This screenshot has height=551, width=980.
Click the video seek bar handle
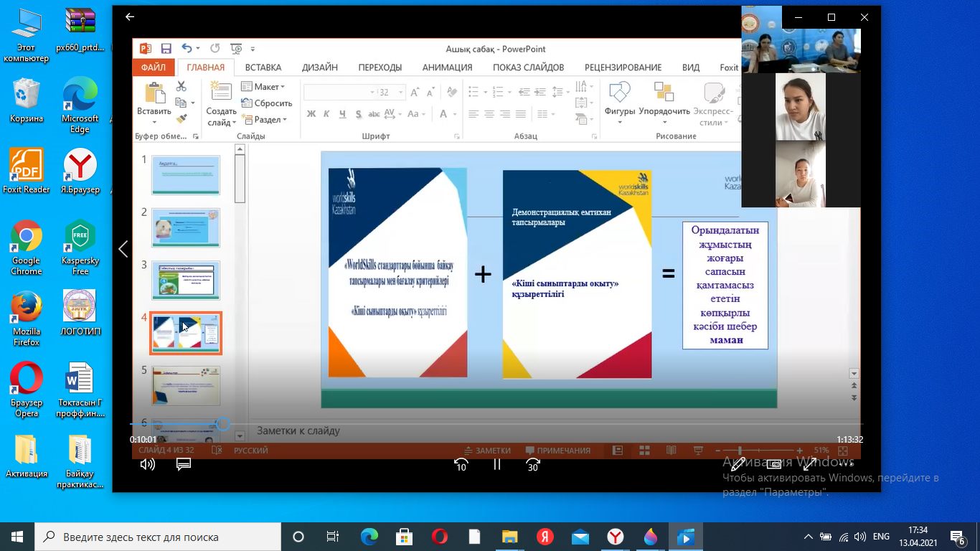223,424
